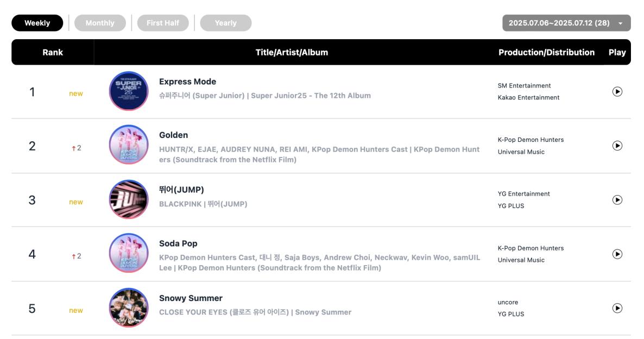
Task: Click the Rank column header
Action: (x=53, y=52)
